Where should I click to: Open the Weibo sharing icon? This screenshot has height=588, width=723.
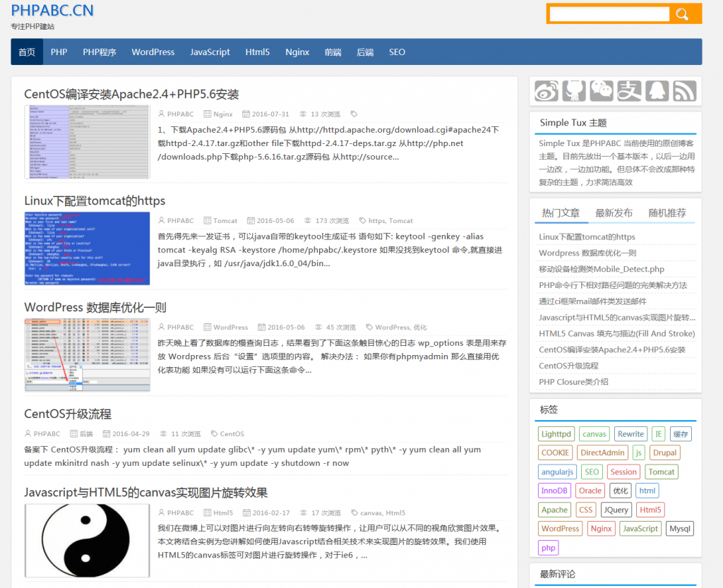click(545, 90)
